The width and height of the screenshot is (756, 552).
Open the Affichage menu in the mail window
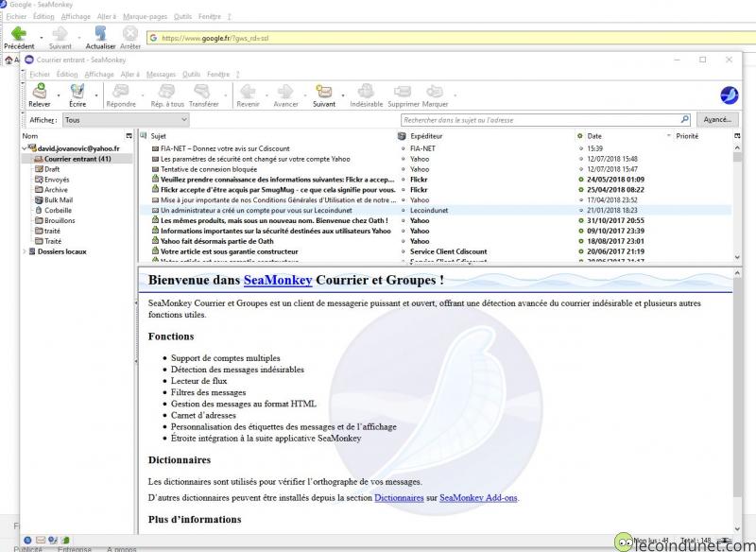[x=99, y=75]
